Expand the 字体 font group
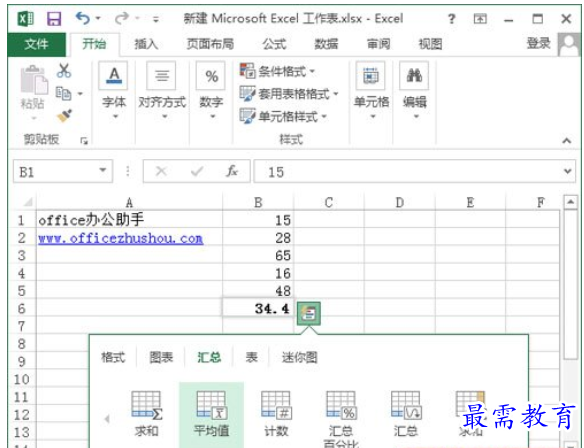 coord(114,91)
